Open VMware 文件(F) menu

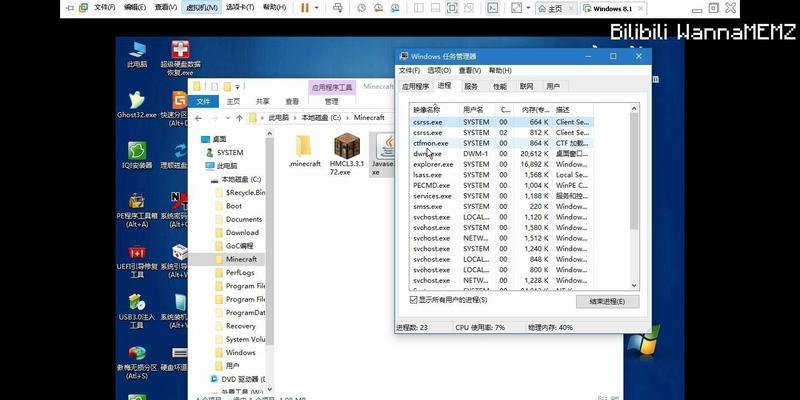(104, 8)
